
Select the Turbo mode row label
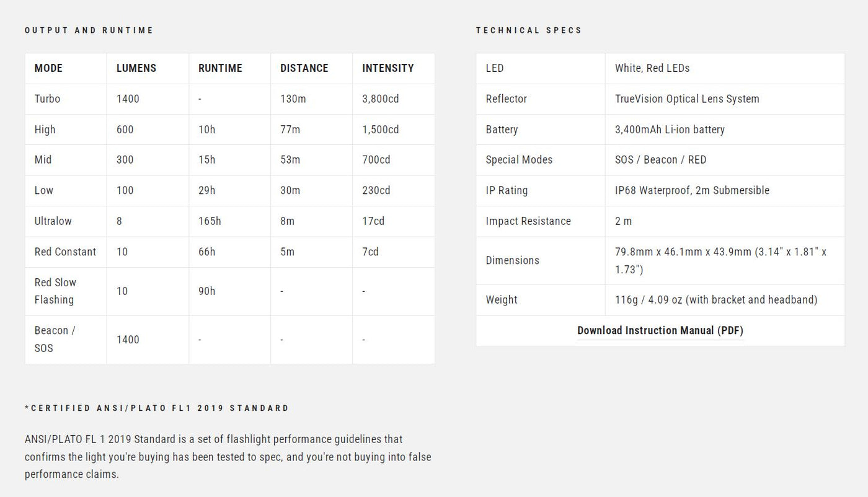(x=47, y=99)
